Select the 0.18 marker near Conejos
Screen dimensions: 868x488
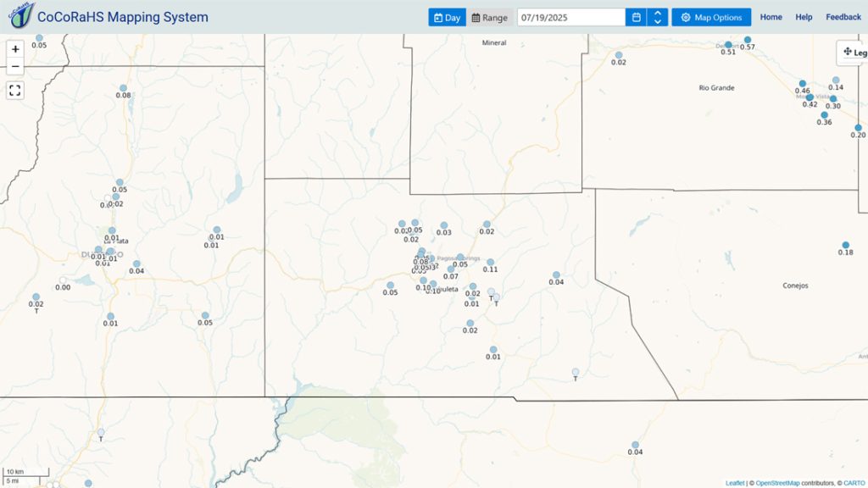[x=845, y=245]
